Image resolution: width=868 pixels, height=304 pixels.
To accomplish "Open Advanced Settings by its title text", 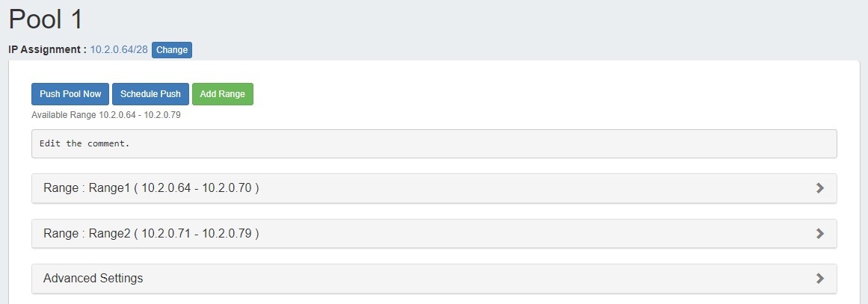I will tap(93, 279).
